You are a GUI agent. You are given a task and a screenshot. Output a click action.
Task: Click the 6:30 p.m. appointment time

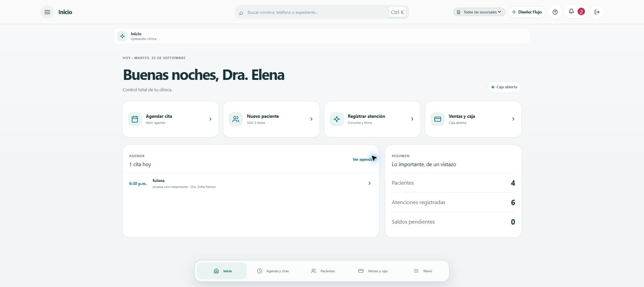coord(138,184)
